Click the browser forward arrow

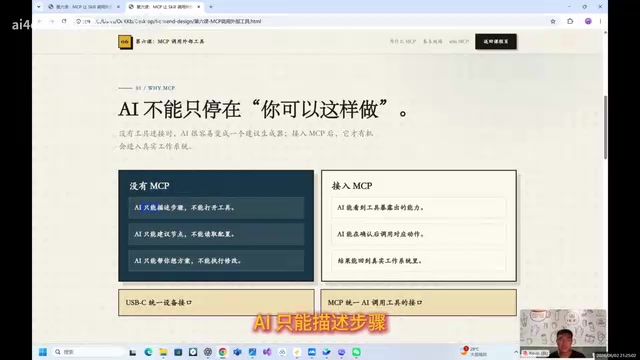pyautogui.click(x=51, y=21)
